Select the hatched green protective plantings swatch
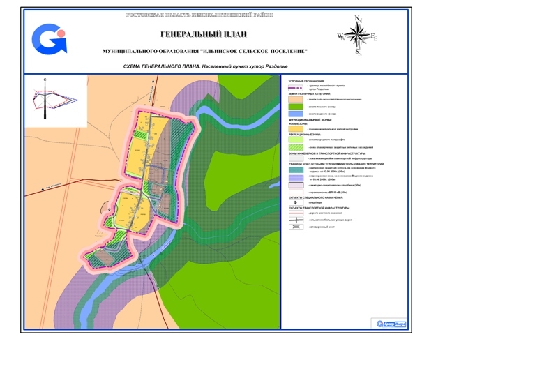Screen dimensions: 558x392 [296, 147]
